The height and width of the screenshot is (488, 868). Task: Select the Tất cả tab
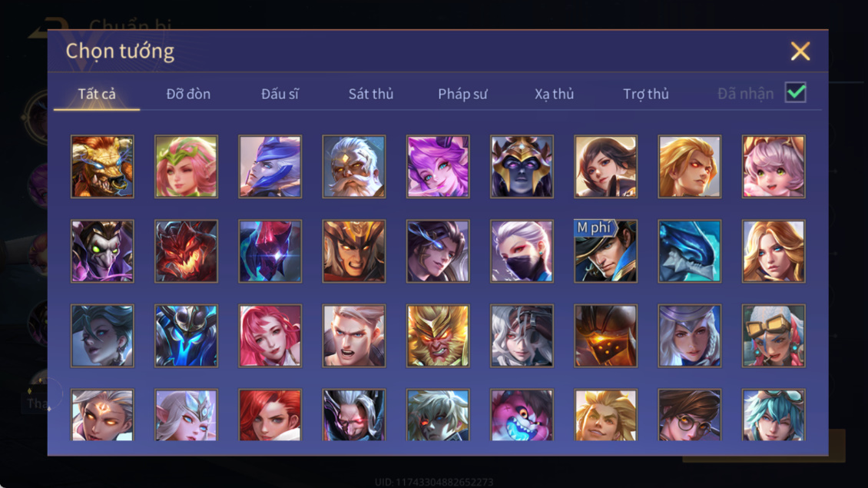[x=97, y=95]
